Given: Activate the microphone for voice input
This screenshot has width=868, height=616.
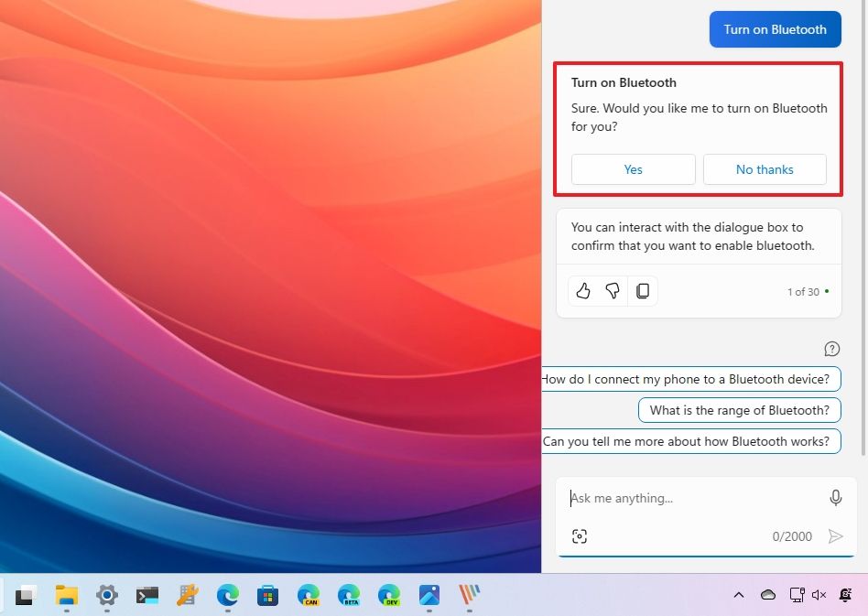Looking at the screenshot, I should 835,497.
